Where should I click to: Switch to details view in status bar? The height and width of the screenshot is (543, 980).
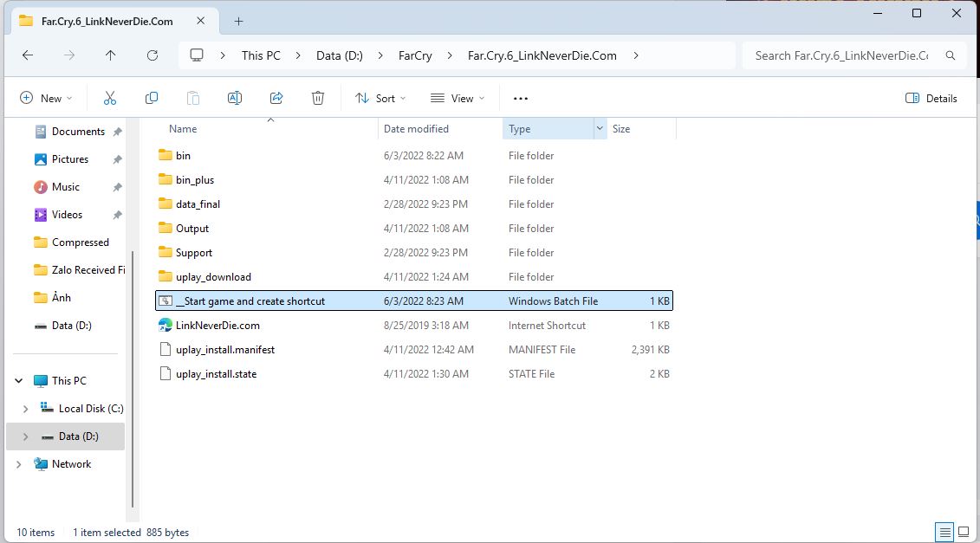click(944, 532)
